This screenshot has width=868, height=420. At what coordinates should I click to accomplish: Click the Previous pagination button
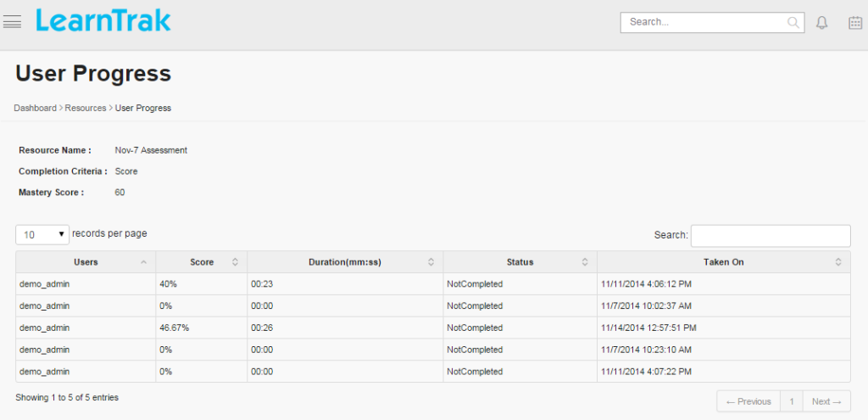(748, 401)
